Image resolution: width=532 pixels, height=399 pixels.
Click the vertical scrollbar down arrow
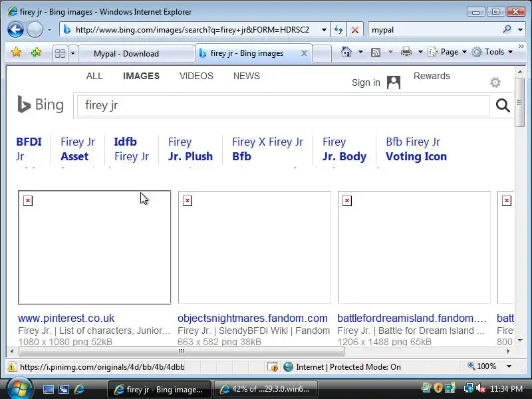[x=520, y=340]
